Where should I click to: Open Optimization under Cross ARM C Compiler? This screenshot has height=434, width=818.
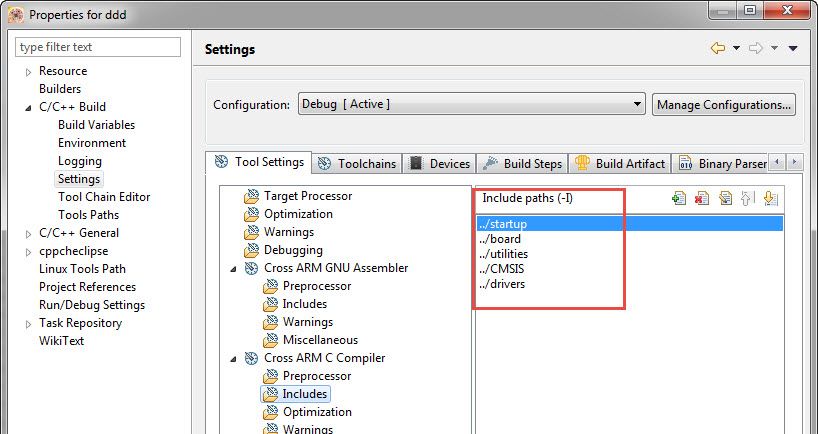[x=316, y=412]
